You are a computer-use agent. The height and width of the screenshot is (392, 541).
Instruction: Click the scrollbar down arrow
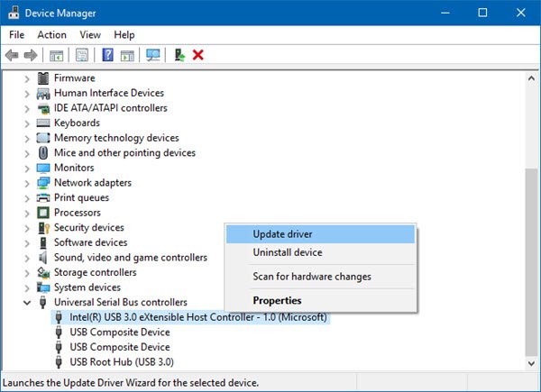pos(531,363)
